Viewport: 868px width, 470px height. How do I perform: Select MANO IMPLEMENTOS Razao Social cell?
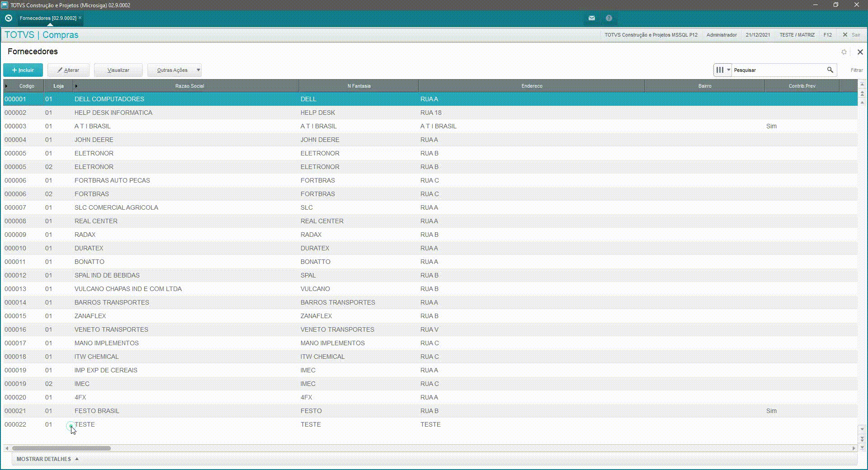pos(186,343)
